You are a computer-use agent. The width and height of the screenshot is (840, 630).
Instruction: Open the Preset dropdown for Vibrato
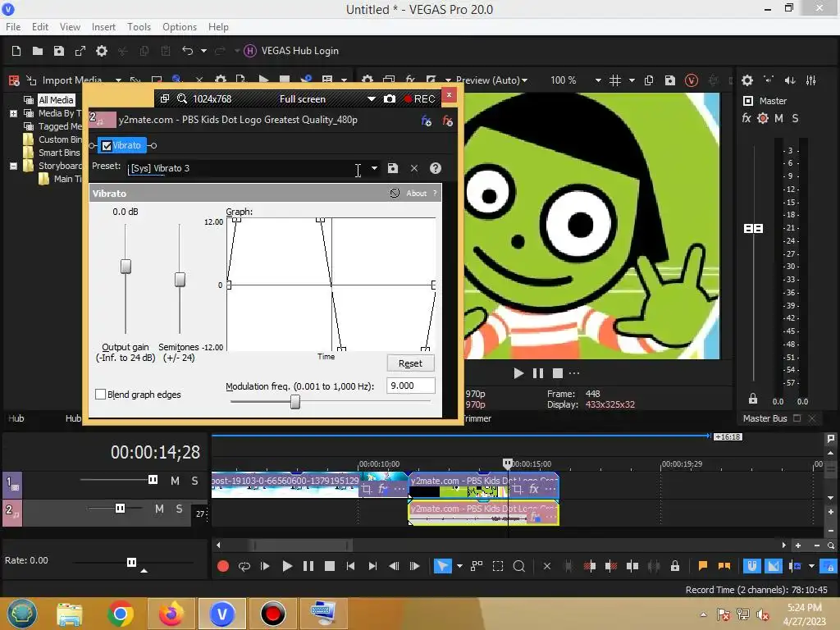[374, 168]
